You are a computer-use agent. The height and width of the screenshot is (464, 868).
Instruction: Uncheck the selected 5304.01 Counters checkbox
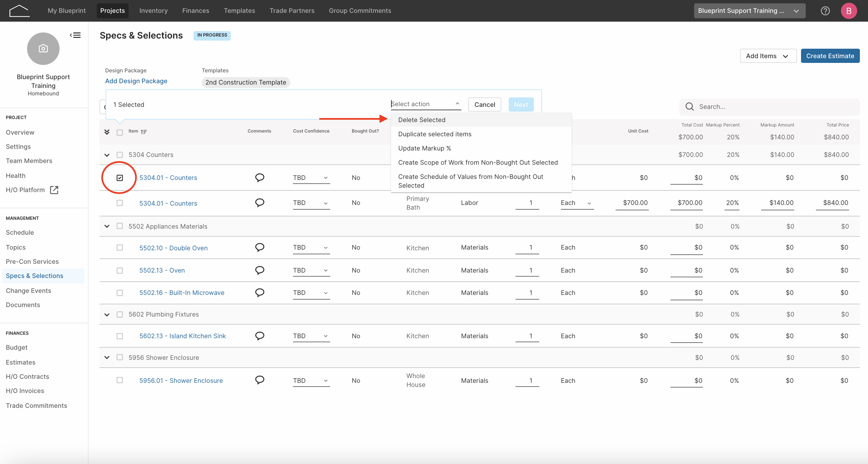[x=120, y=178]
